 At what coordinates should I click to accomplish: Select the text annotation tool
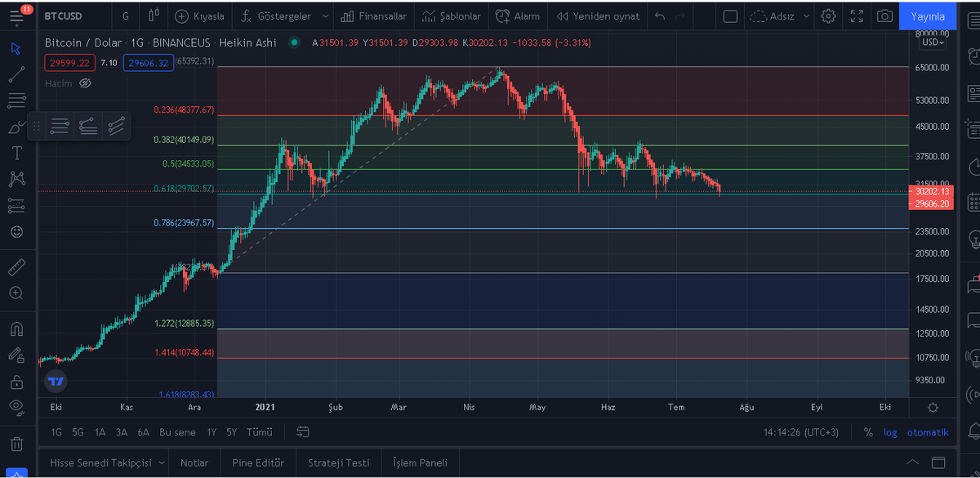16,153
